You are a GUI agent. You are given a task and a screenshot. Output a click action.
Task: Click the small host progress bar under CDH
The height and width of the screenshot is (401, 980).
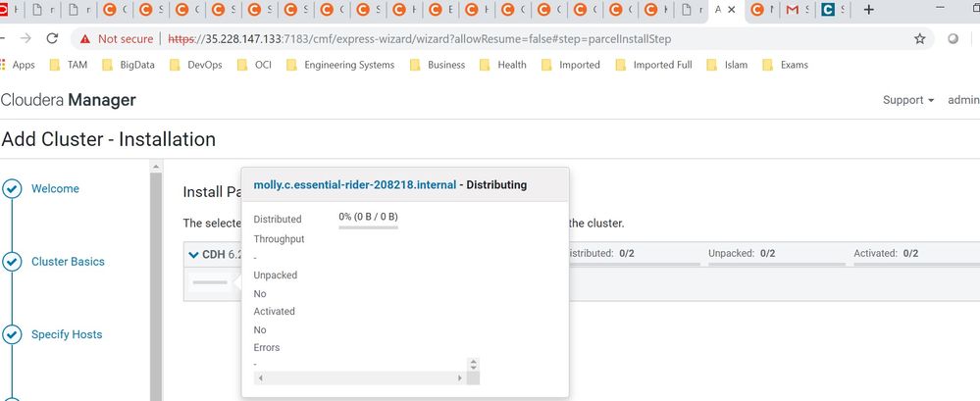click(x=210, y=282)
